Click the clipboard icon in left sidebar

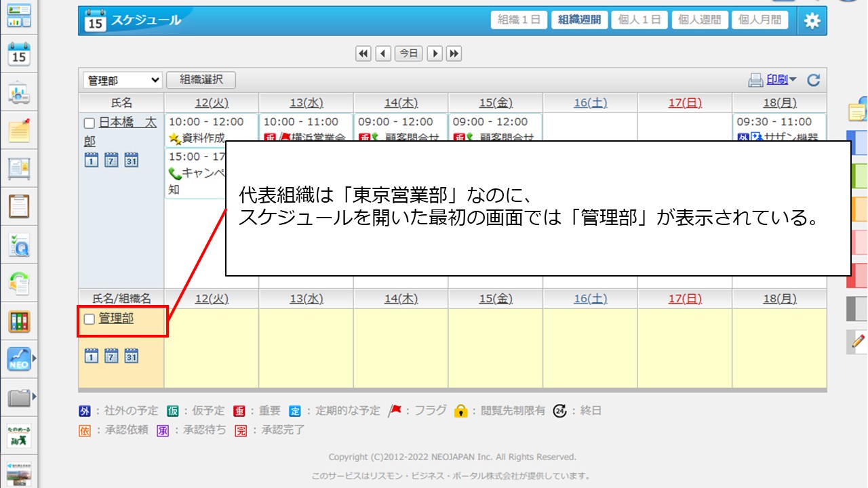tap(19, 206)
